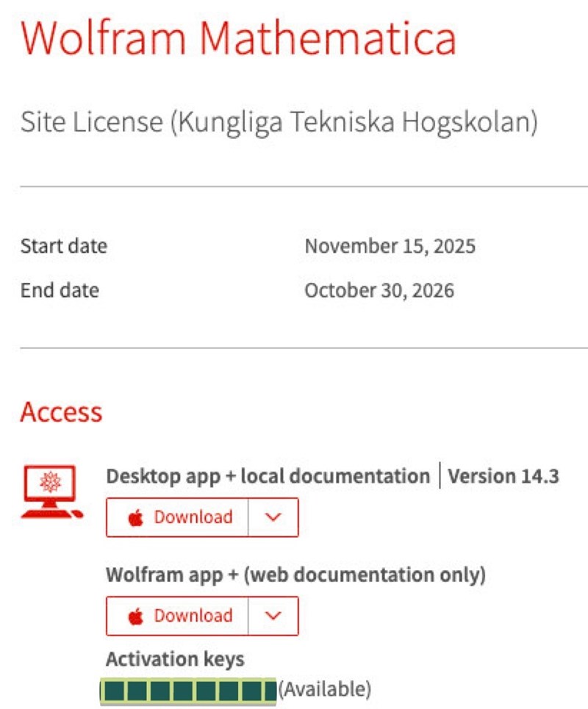Screen dimensions: 588x709
Task: Expand platform dropdown beside Desktop app Download
Action: (x=273, y=517)
